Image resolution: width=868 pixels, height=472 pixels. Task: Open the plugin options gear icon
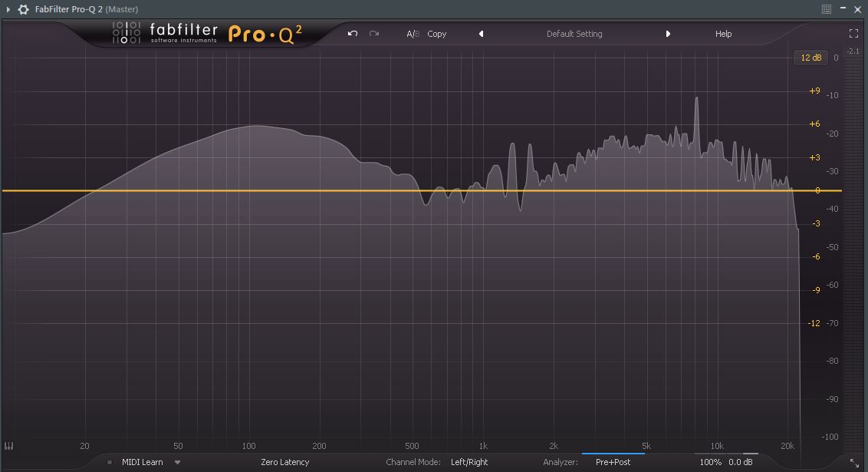[x=23, y=9]
